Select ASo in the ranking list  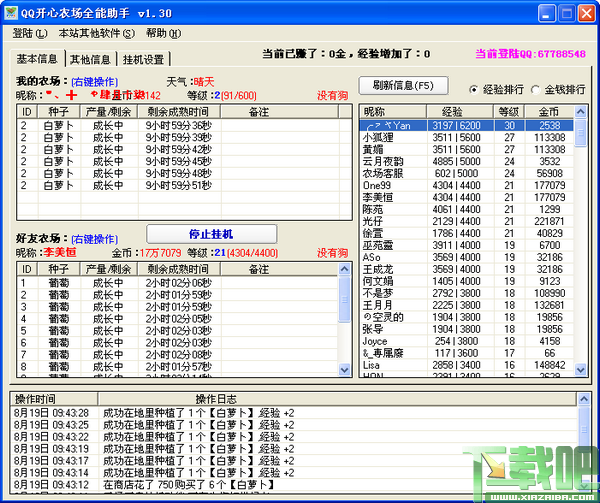point(466,257)
